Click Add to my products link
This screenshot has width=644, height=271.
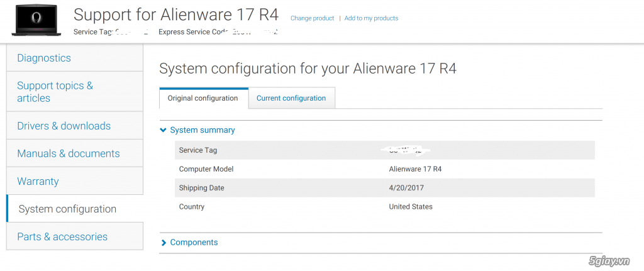point(371,18)
